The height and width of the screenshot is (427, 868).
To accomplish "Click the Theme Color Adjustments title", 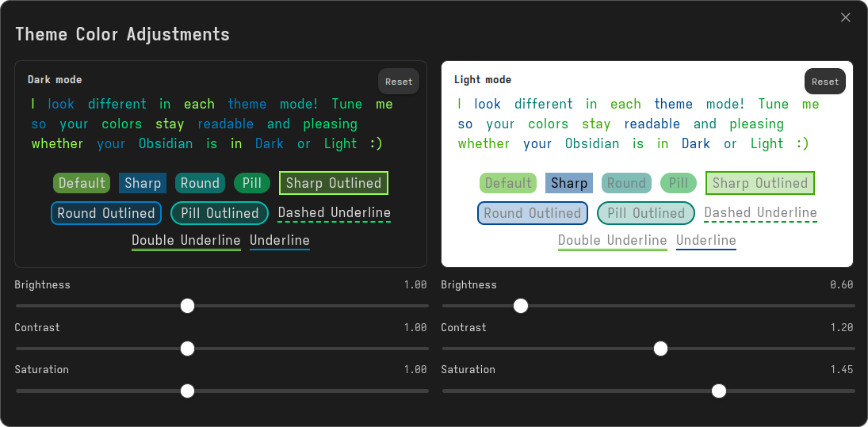I will pos(122,34).
